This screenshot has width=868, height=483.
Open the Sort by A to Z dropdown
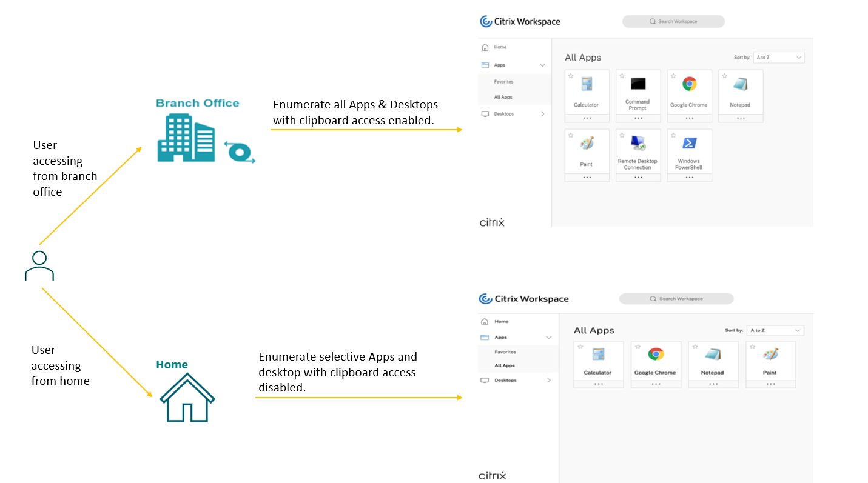pyautogui.click(x=778, y=57)
